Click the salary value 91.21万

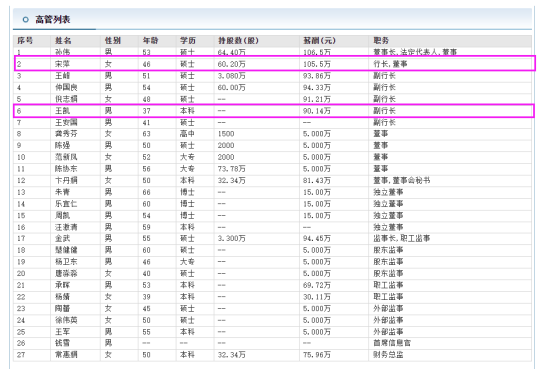(x=317, y=99)
